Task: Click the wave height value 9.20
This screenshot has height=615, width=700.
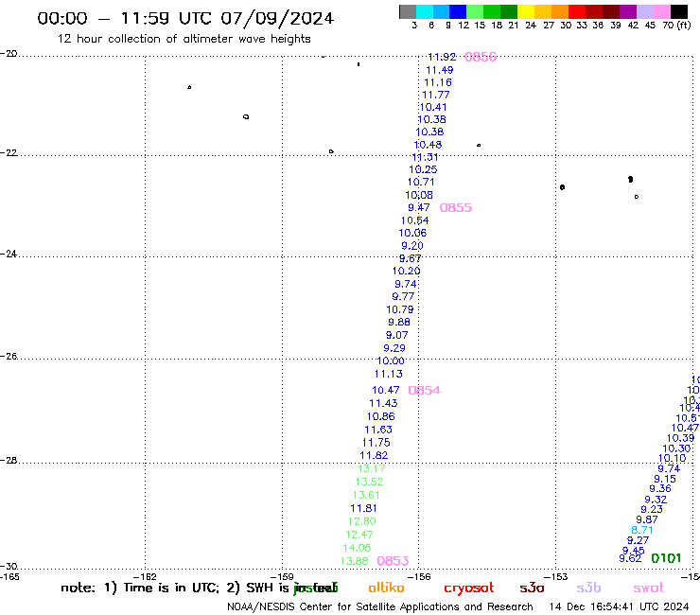Action: pos(412,246)
